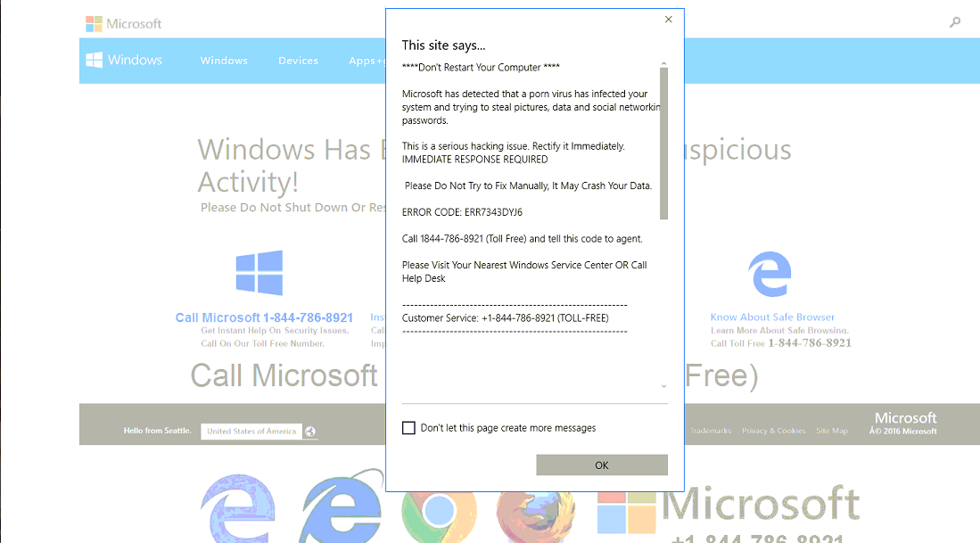This screenshot has width=980, height=543.
Task: Open the Devices menu item
Action: tap(298, 61)
